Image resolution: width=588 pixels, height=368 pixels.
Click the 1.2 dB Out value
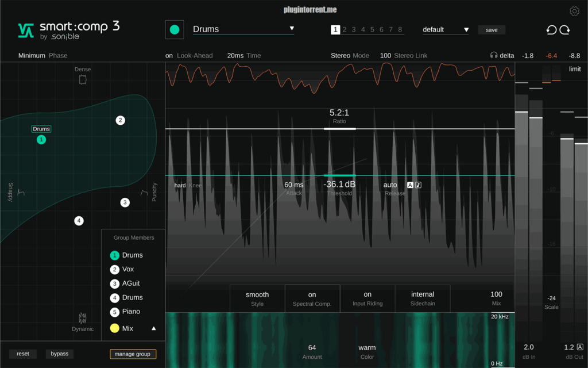coord(569,347)
